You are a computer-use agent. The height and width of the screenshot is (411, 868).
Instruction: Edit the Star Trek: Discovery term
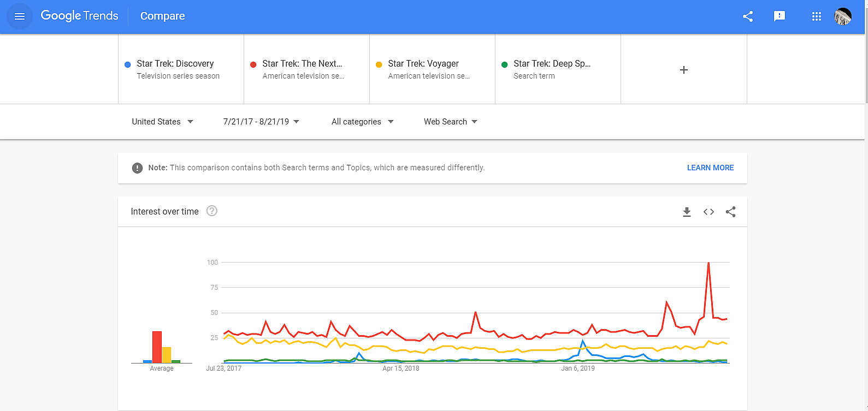181,69
